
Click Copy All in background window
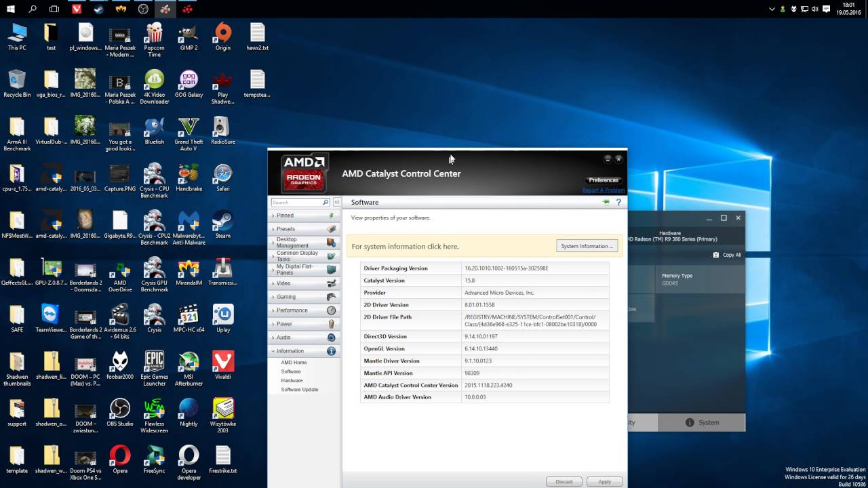tap(727, 255)
